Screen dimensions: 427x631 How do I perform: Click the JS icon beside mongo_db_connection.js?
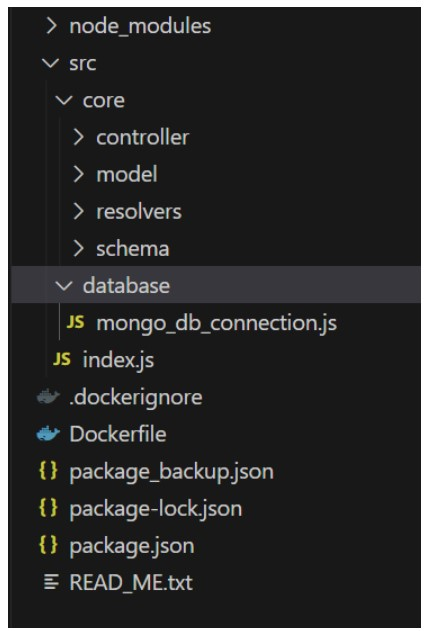pos(75,322)
